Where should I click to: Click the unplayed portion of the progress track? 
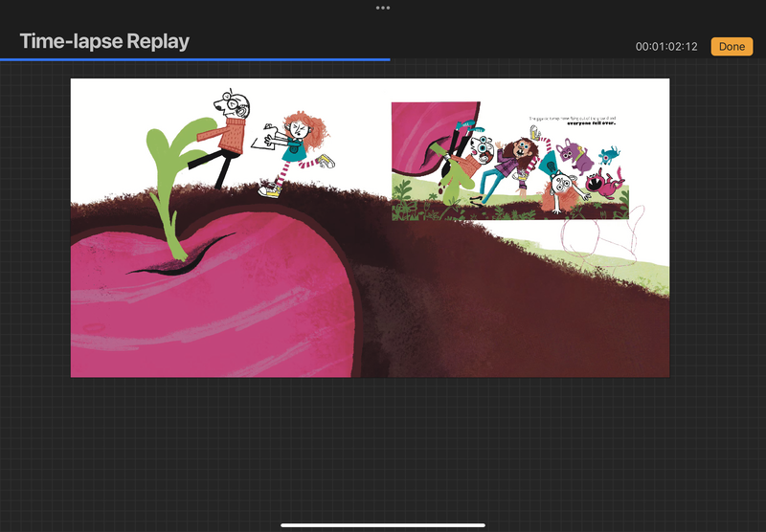[x=574, y=59]
